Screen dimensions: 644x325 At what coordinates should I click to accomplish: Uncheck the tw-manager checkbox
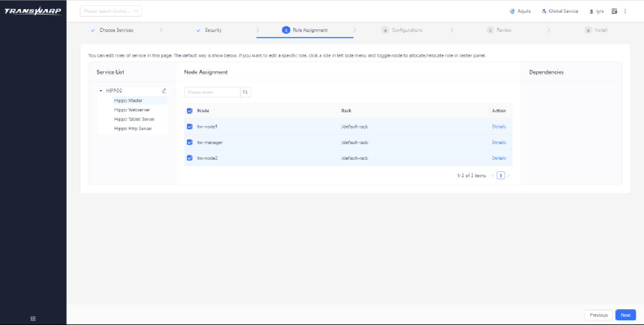[190, 142]
